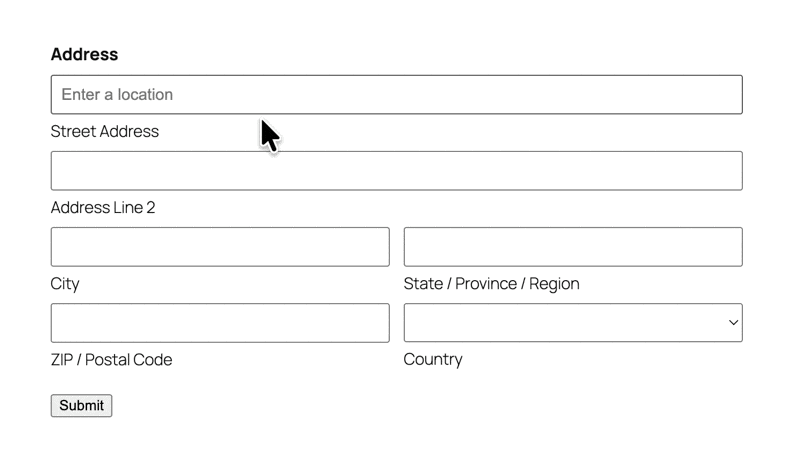Click the City label
Image resolution: width=800 pixels, height=469 pixels.
coord(65,284)
